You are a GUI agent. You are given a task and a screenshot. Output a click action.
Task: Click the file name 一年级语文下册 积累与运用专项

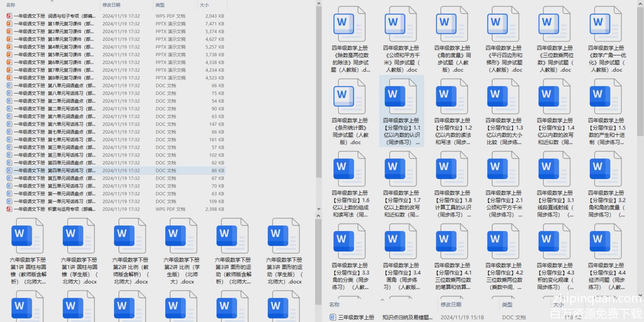click(55, 209)
